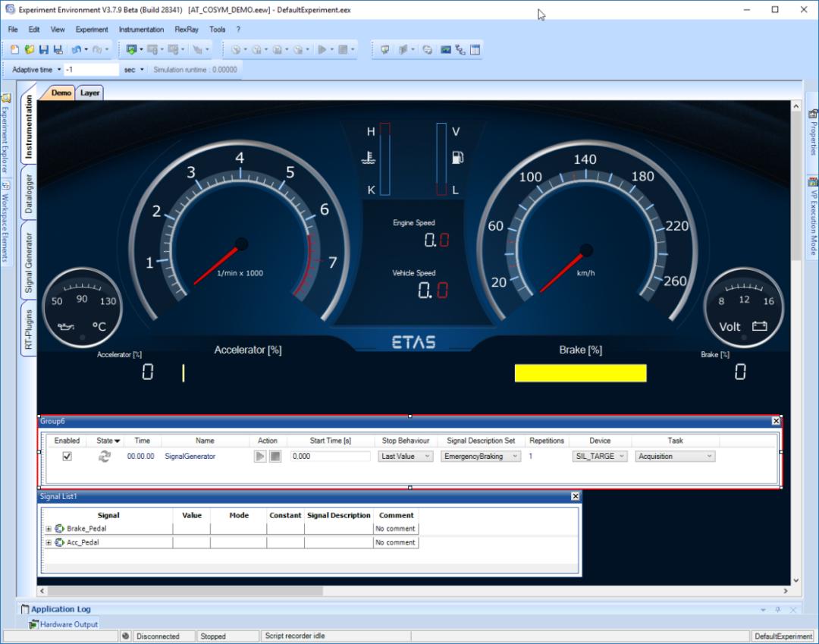The image size is (819, 644).
Task: Click the download-to-target toolbar icon
Action: 132,50
